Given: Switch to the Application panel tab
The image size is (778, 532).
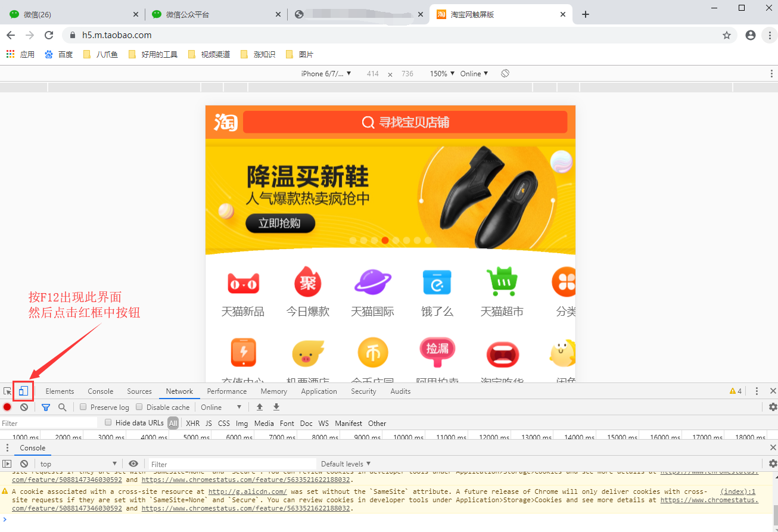Looking at the screenshot, I should (x=319, y=391).
